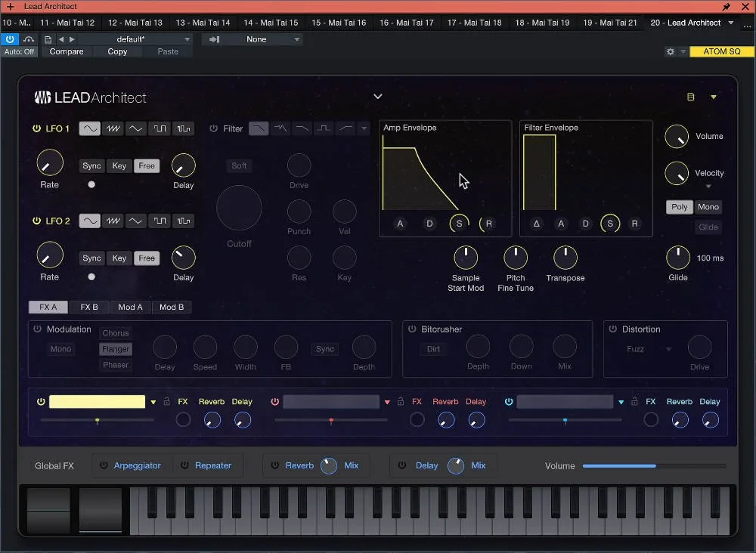
Task: Open the instrument tabs overflow dropdown arrow
Action: click(x=731, y=23)
